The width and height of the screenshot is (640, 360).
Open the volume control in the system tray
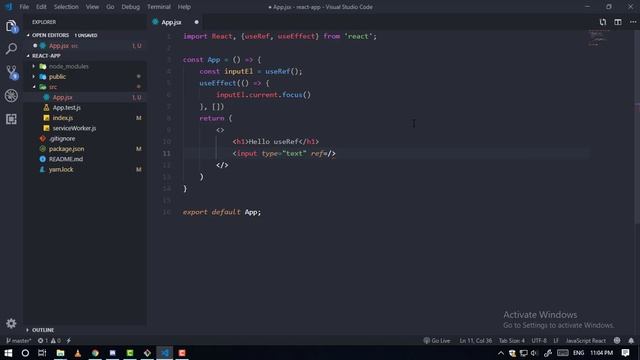(x=534, y=353)
